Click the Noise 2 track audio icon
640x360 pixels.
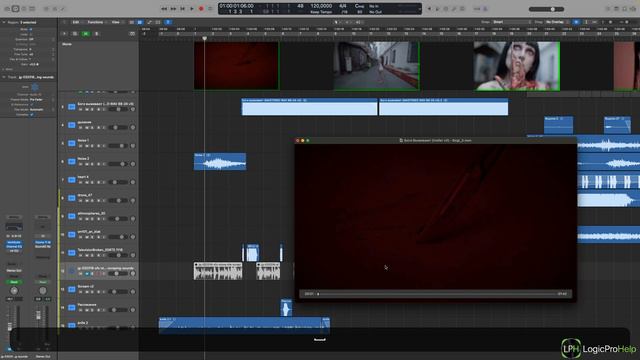(x=71, y=161)
